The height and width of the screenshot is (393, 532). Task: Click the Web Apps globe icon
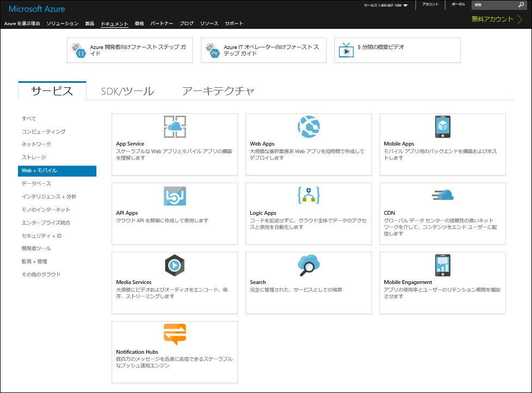[x=309, y=126]
